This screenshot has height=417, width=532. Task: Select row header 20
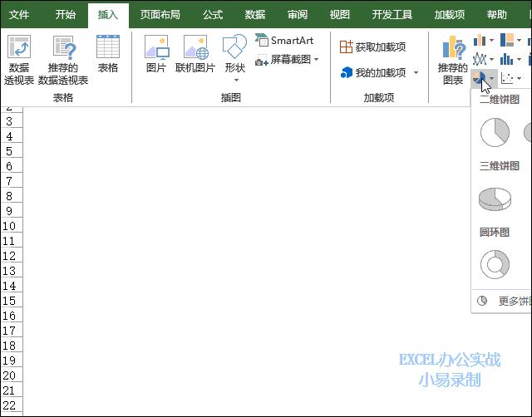(x=11, y=375)
